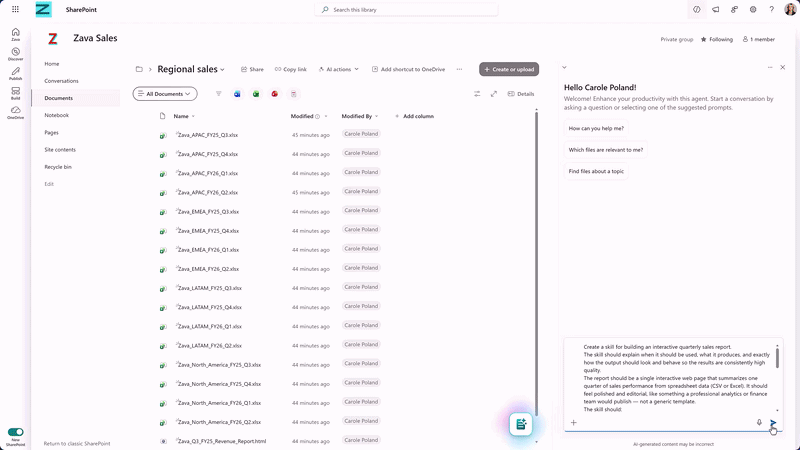Open the Publish icon in left rail
The height and width of the screenshot is (450, 800).
click(15, 73)
